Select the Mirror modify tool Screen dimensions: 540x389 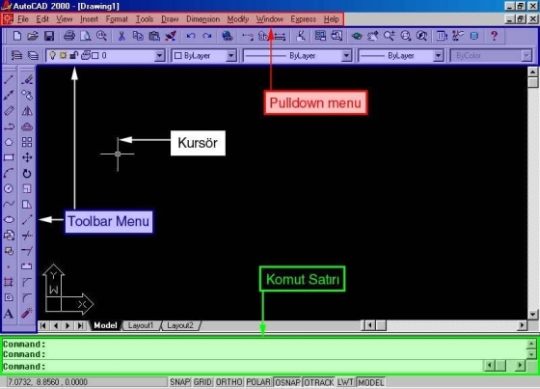tap(27, 111)
